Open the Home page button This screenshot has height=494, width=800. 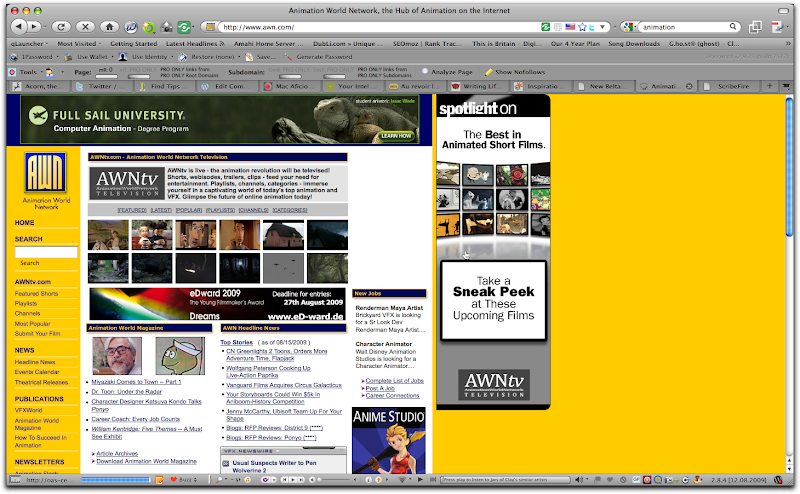109,27
